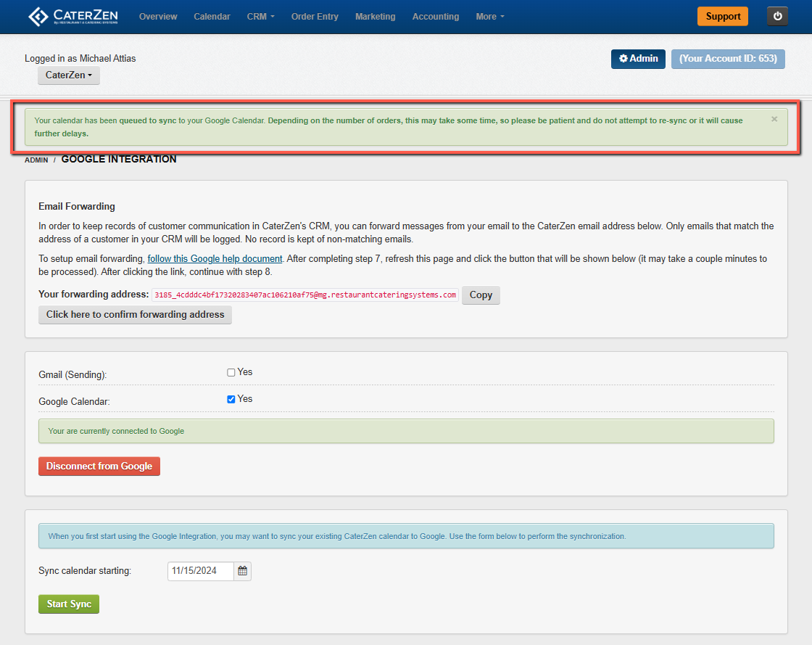Open the follow this Google help document link
812x645 pixels.
(215, 258)
